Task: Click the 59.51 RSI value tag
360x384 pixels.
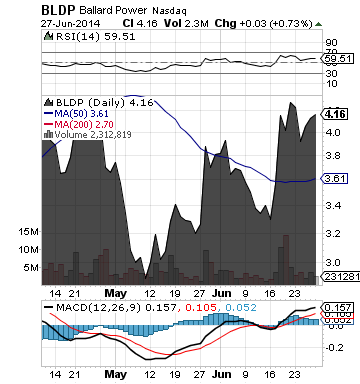Action: (336, 59)
